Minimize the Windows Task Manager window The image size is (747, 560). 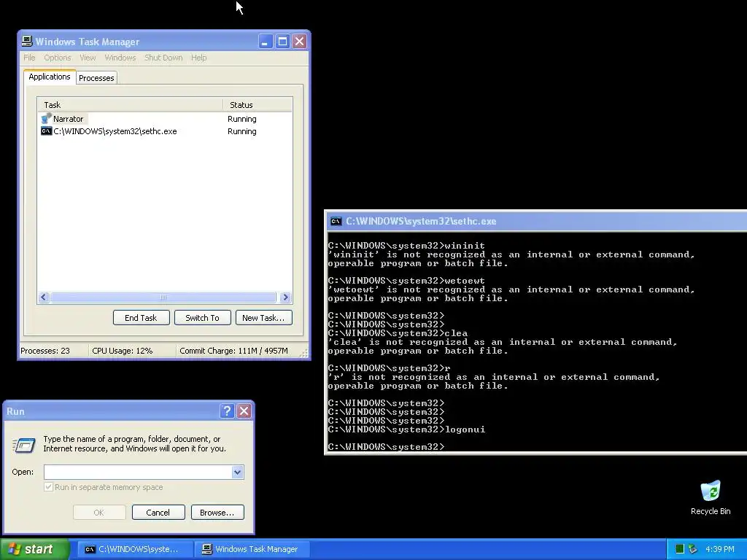[x=266, y=42]
